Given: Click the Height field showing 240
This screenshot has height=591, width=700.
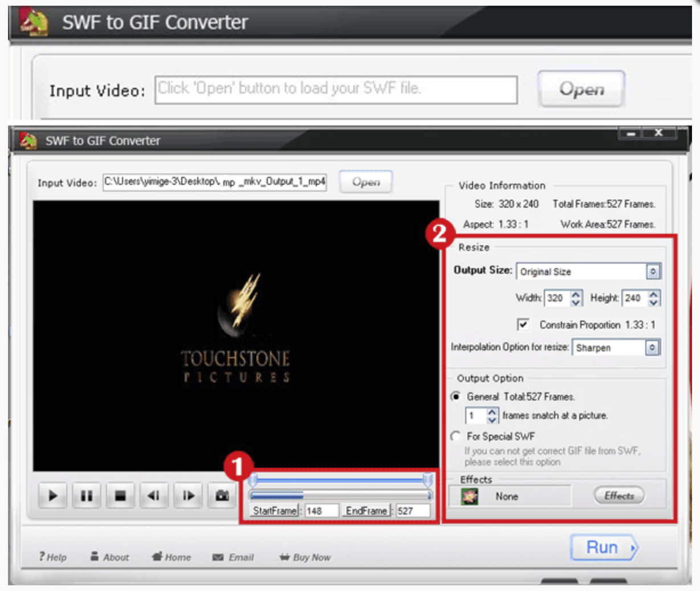Looking at the screenshot, I should pos(635,298).
